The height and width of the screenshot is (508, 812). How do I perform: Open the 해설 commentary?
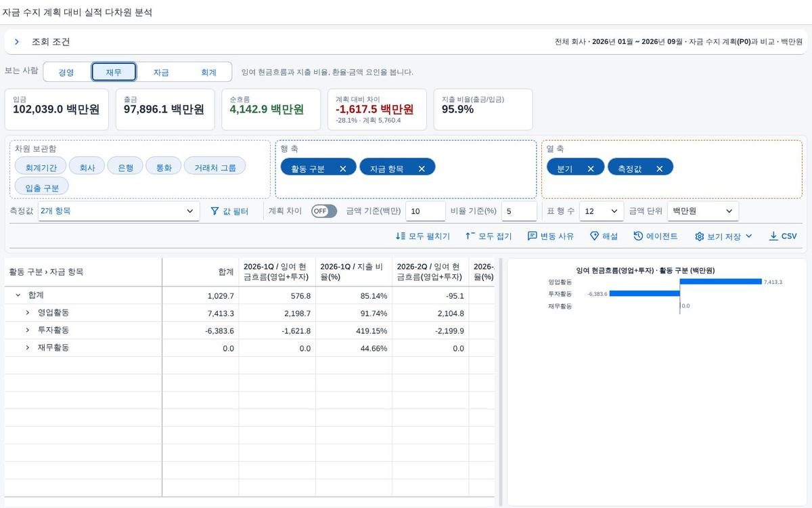[604, 236]
